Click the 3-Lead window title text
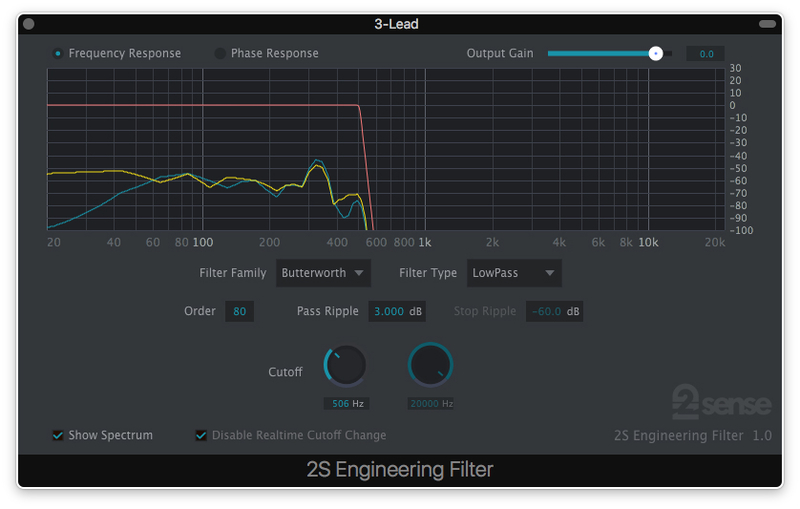 [x=396, y=24]
